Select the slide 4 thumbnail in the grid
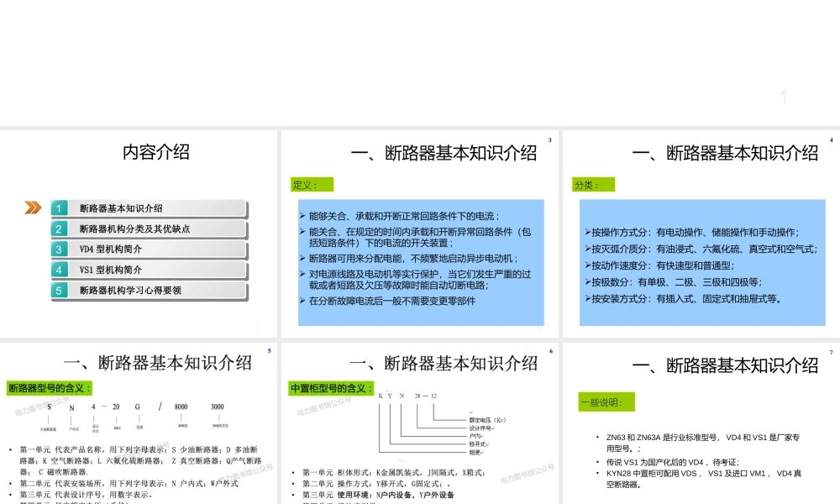This screenshot has width=840, height=504. tap(701, 233)
